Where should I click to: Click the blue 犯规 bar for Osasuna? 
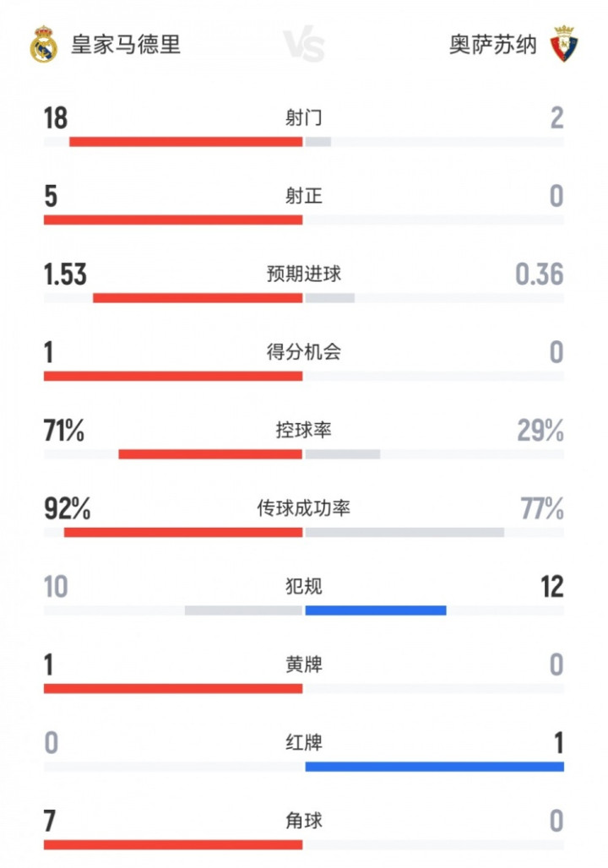(x=376, y=610)
